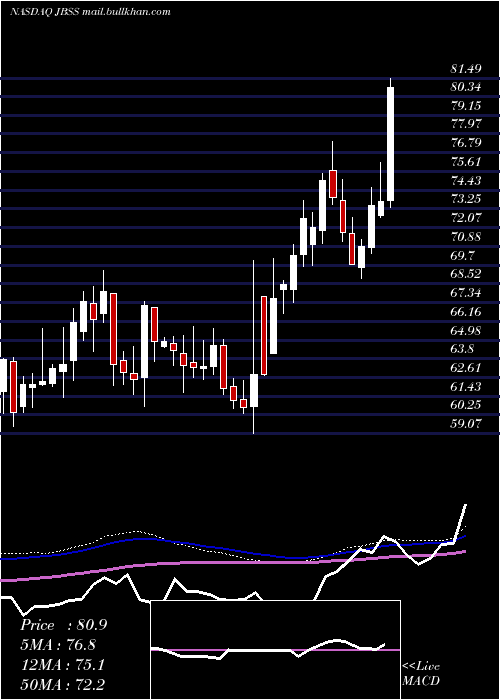The image size is (500, 700).
Task: Select the 80.34 price axis label
Action: coord(466,87)
